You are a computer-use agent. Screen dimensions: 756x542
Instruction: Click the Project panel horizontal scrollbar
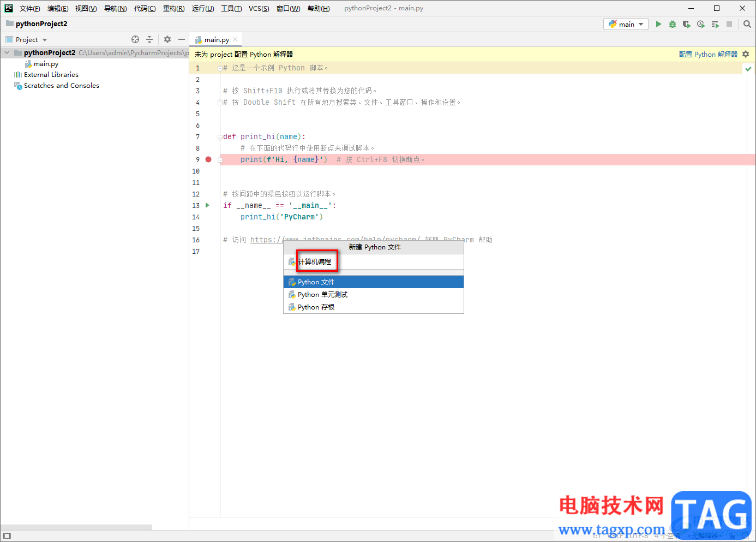(x=76, y=527)
